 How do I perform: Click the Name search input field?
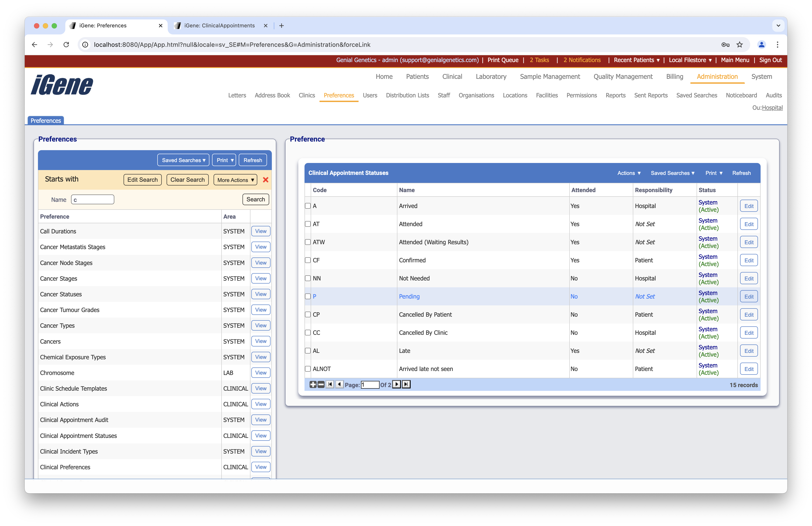[x=92, y=200]
